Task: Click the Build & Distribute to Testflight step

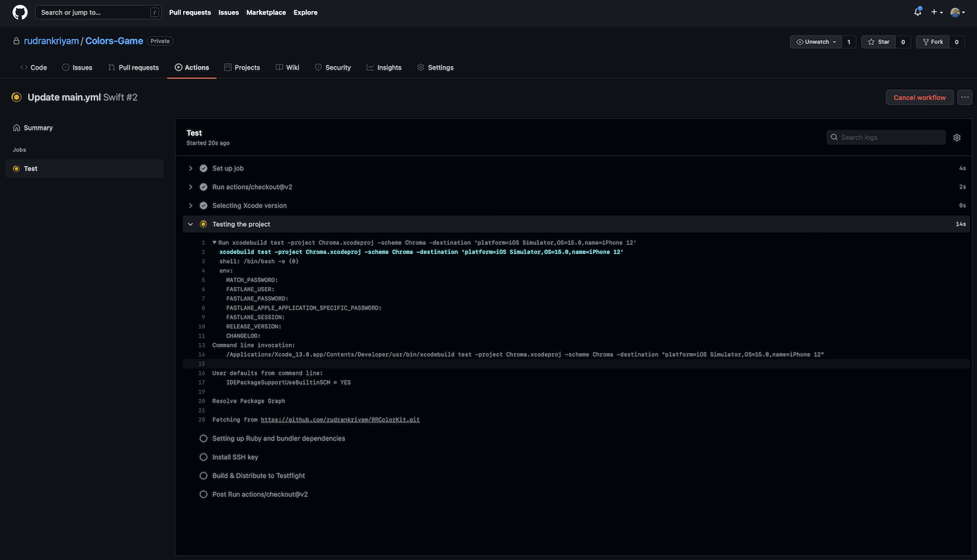Action: 258,476
